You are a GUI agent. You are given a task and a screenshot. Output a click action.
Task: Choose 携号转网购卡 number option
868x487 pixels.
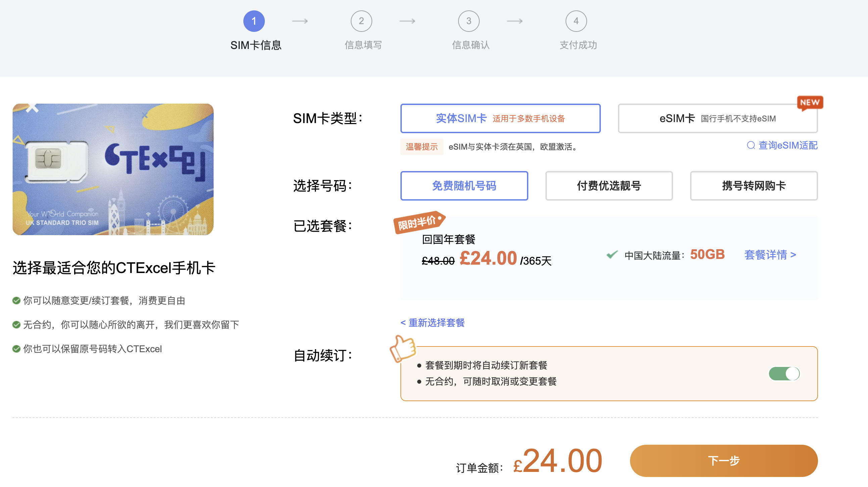click(x=754, y=186)
